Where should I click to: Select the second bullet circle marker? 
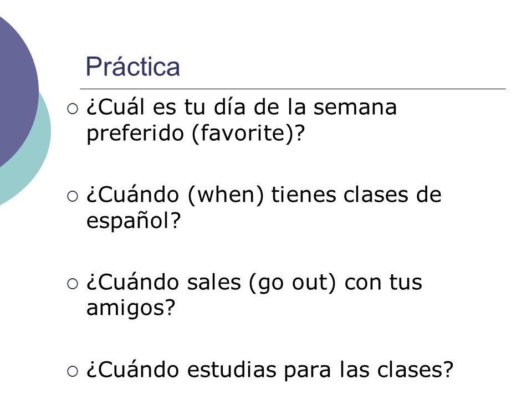point(73,196)
